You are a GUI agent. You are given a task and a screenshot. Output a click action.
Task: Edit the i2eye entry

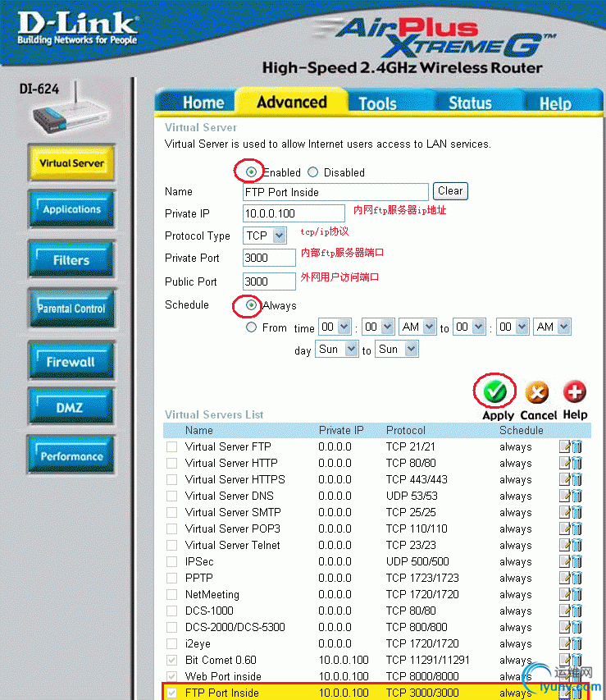564,643
